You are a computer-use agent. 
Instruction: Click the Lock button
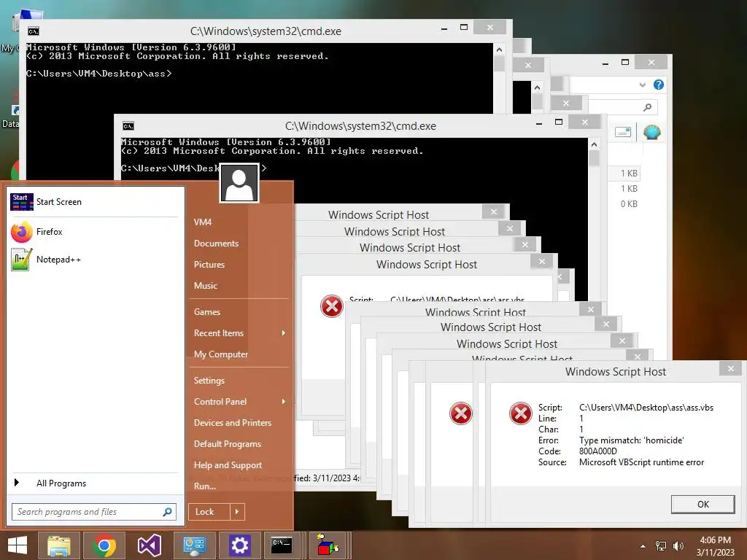(209, 512)
